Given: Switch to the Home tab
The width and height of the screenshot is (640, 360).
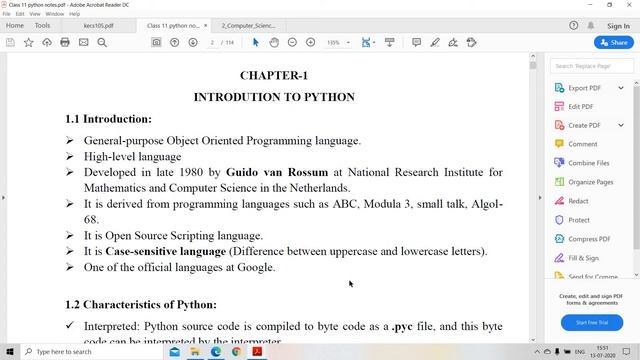Looking at the screenshot, I should (x=15, y=25).
